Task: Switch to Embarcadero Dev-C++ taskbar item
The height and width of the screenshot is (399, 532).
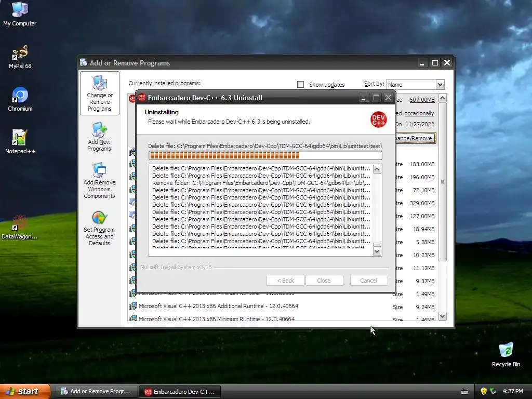Action: pos(180,392)
